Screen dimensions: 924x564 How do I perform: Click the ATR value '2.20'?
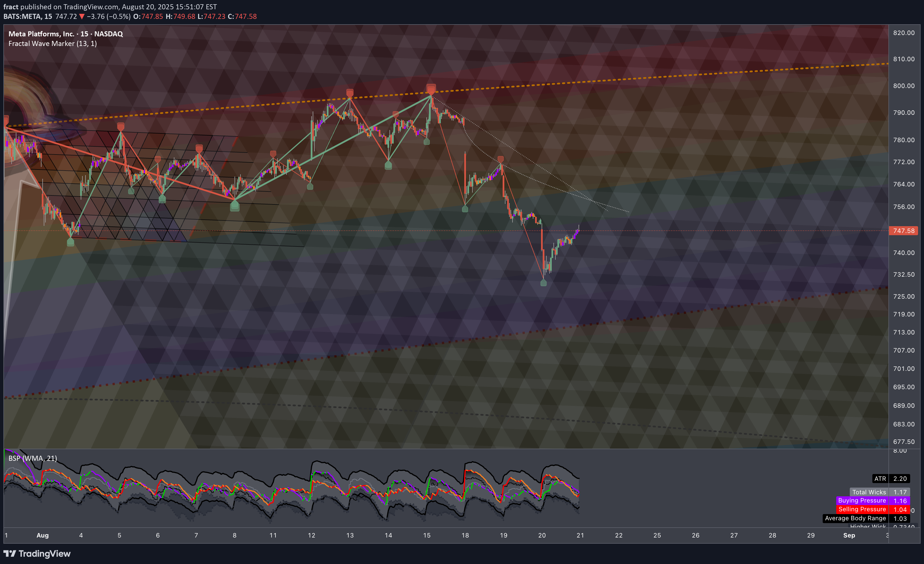[900, 479]
